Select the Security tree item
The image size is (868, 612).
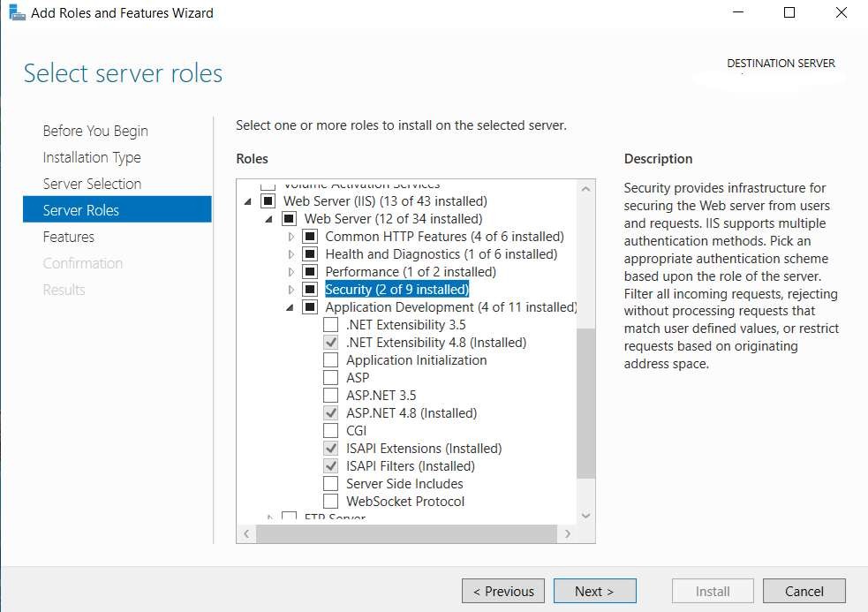[x=396, y=290]
